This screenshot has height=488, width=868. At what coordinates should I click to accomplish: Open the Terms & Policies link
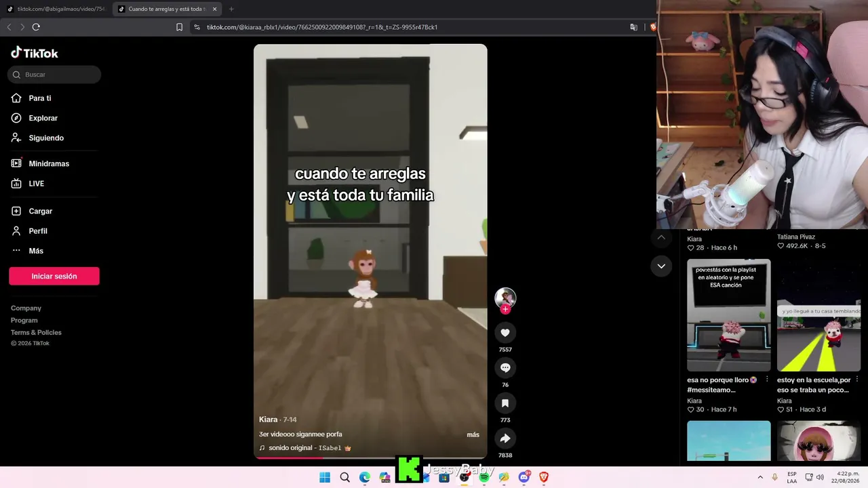click(x=36, y=333)
